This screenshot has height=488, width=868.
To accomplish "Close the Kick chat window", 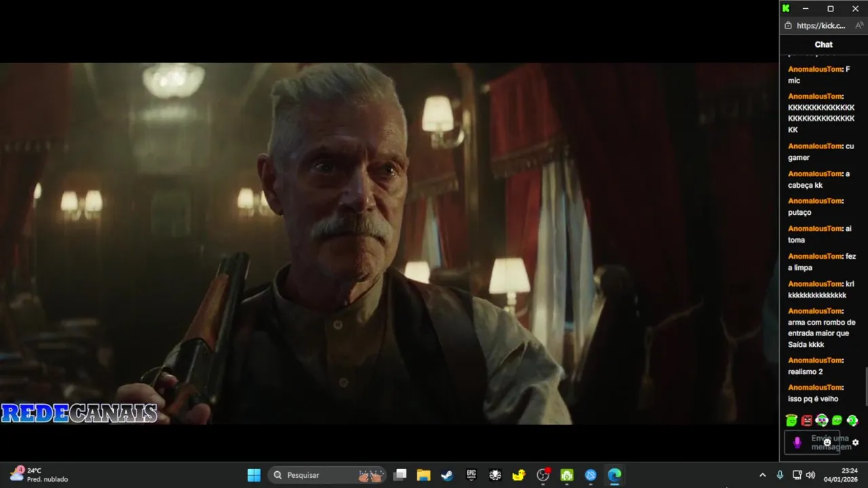I will coord(855,9).
